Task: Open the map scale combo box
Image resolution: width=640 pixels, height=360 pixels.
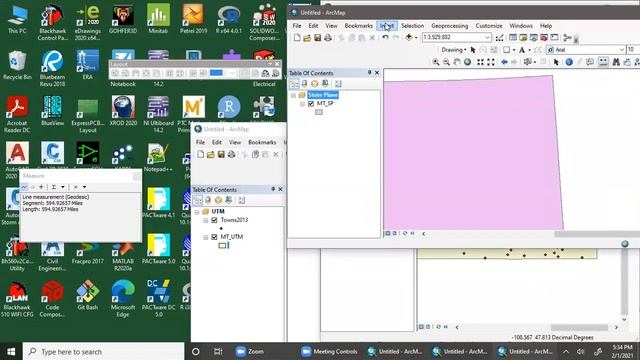Action: pos(456,37)
